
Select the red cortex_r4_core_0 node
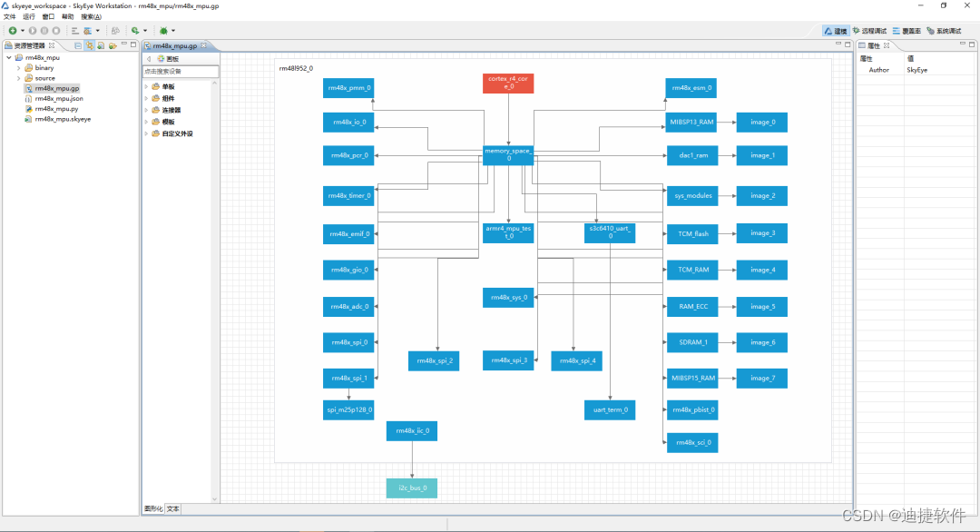(x=508, y=84)
